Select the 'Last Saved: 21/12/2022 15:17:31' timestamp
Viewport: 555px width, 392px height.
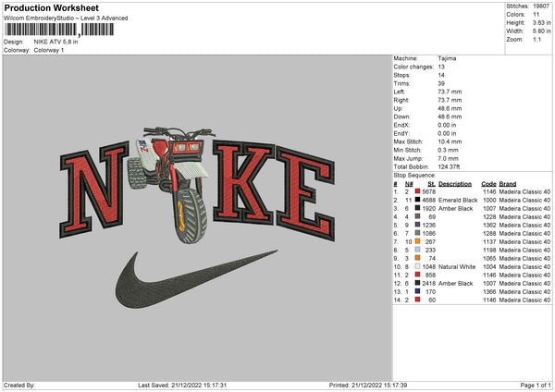182,386
